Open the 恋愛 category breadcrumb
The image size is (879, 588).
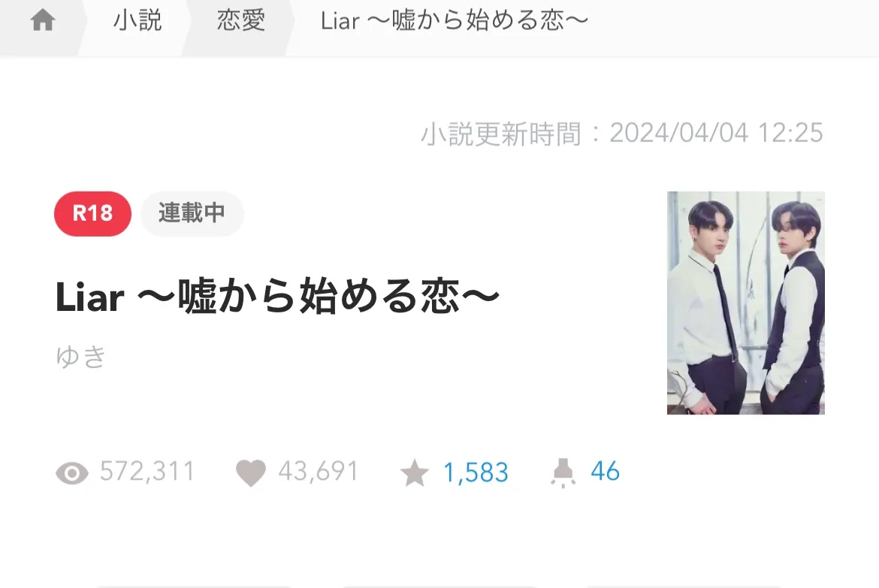[241, 21]
